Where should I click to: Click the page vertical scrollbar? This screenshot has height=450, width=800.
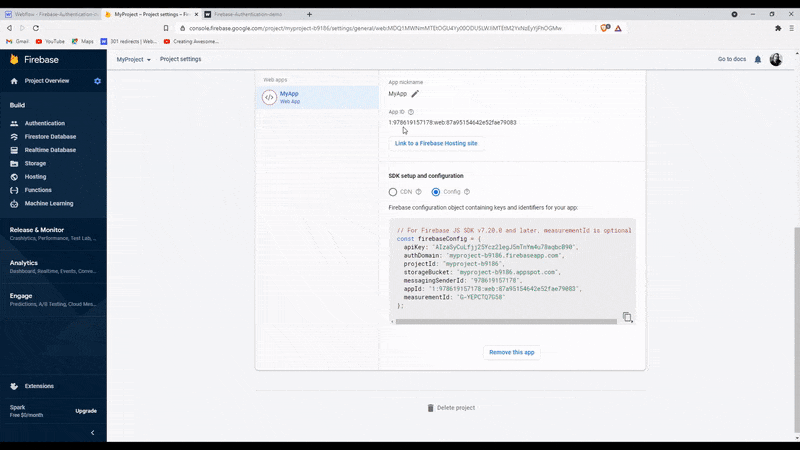coord(796,329)
